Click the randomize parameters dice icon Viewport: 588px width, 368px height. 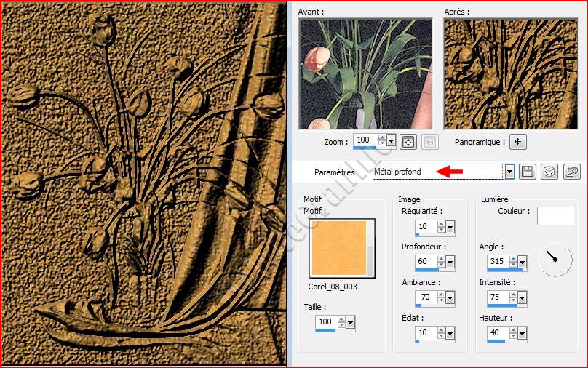point(550,172)
